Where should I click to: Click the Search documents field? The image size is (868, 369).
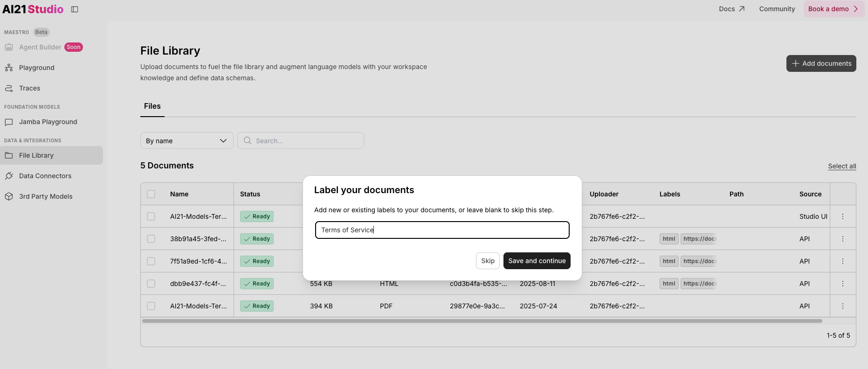pyautogui.click(x=301, y=140)
